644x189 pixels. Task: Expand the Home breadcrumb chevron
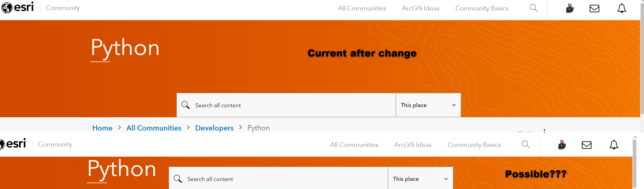point(119,127)
